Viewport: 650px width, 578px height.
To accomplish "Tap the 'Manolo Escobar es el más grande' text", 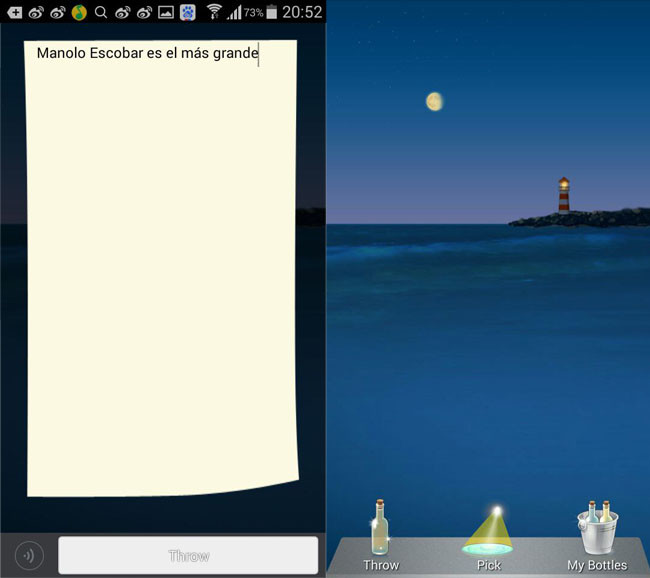I will (148, 53).
